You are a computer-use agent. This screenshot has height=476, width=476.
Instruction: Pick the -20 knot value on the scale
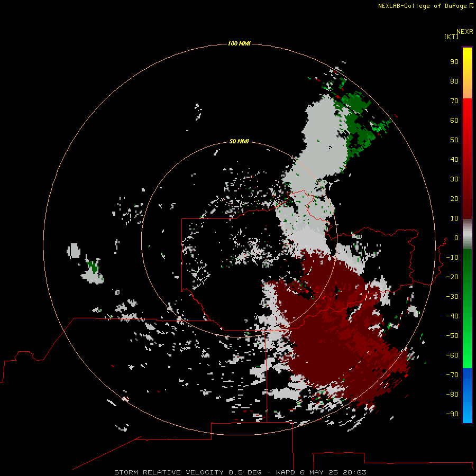coord(452,277)
